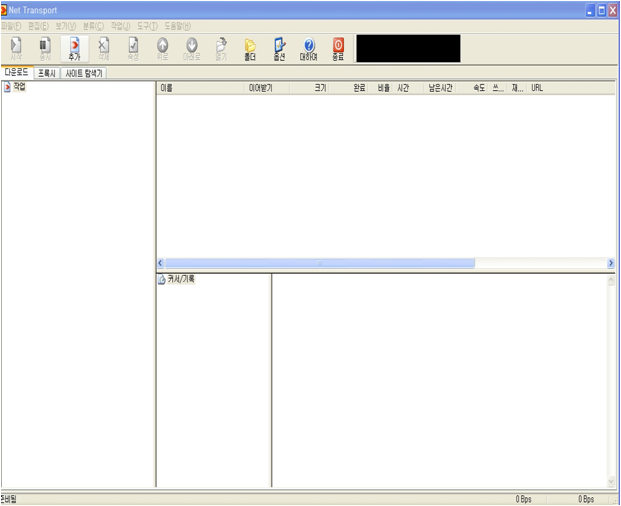Click the log pane's scroll down arrow
This screenshot has width=621, height=506.
pos(611,481)
